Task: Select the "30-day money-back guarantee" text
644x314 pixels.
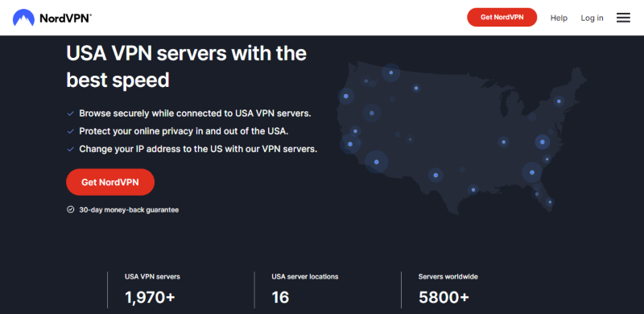Action: coord(129,209)
